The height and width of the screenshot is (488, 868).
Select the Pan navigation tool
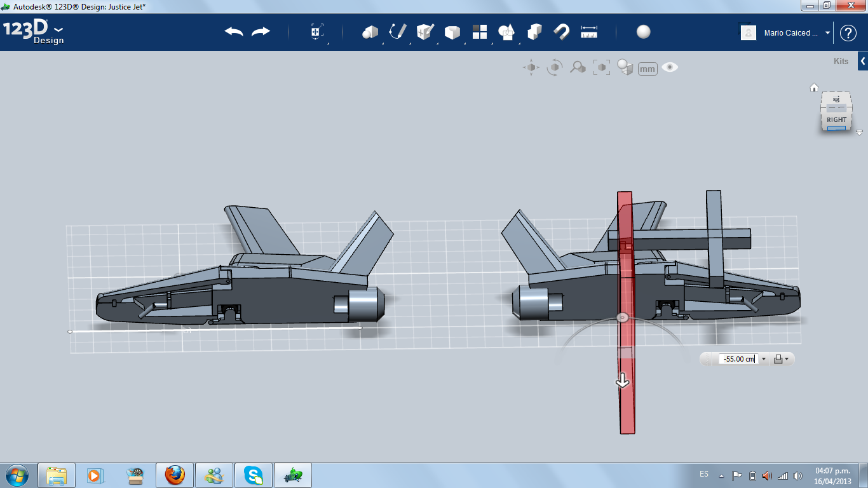coord(531,67)
